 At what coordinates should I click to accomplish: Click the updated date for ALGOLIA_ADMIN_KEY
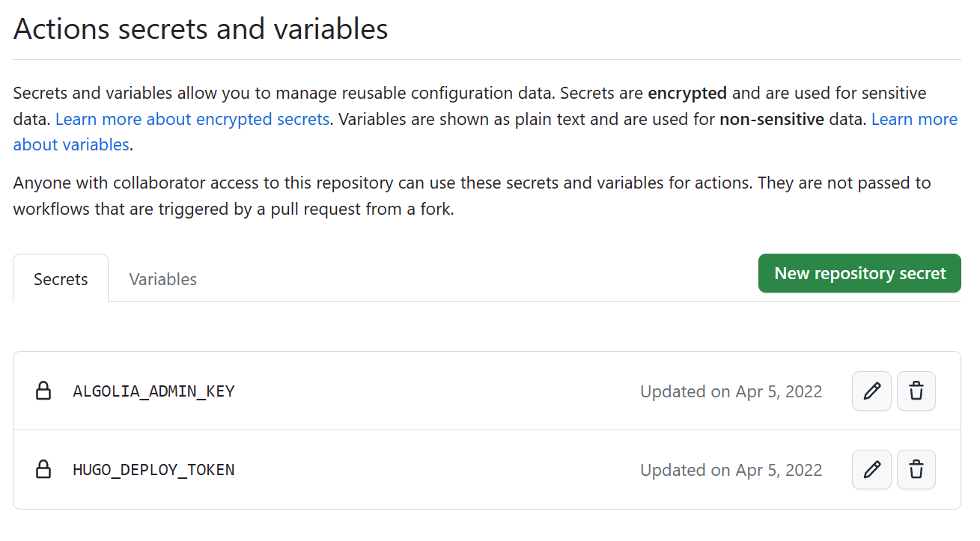point(731,391)
